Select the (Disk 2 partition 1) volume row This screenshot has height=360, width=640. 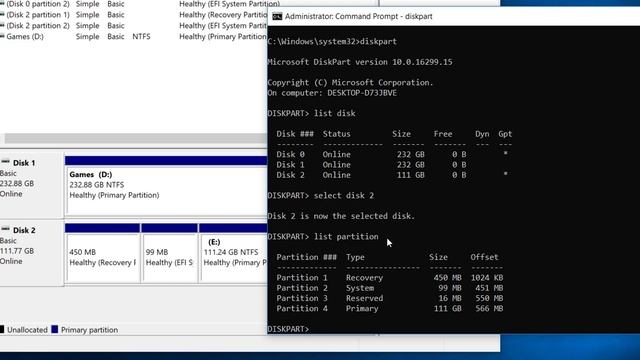pyautogui.click(x=133, y=15)
